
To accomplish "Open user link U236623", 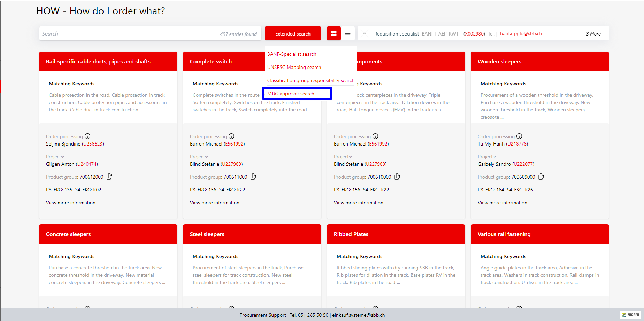I will (93, 144).
